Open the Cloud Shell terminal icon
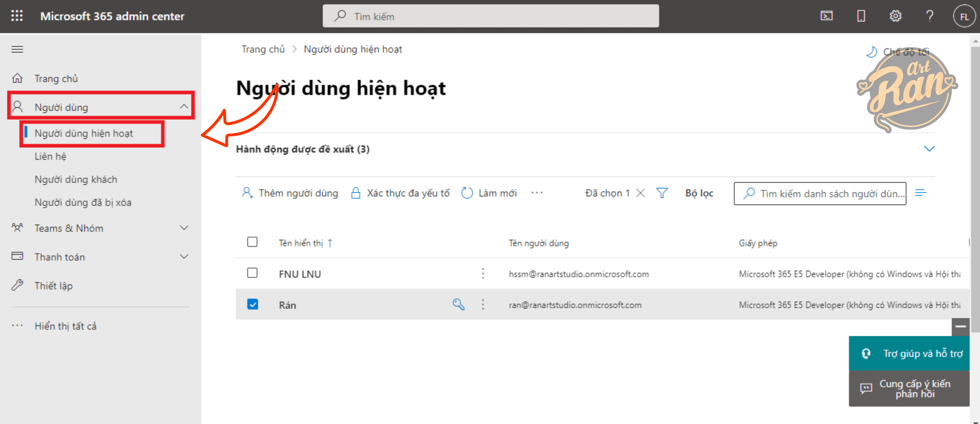The width and height of the screenshot is (980, 424). pyautogui.click(x=826, y=16)
